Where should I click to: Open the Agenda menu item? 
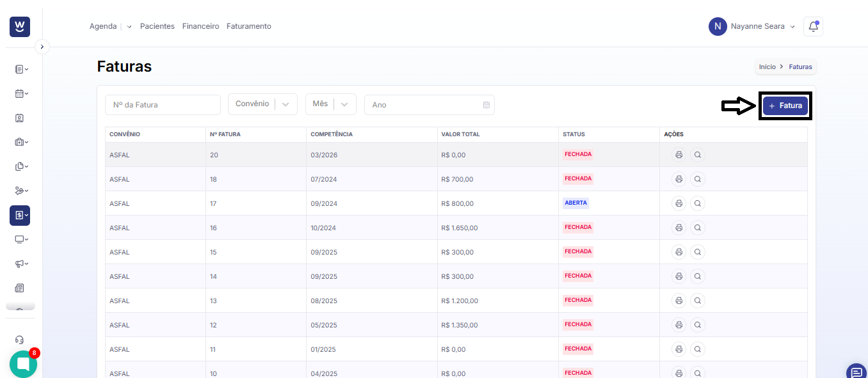(x=102, y=26)
